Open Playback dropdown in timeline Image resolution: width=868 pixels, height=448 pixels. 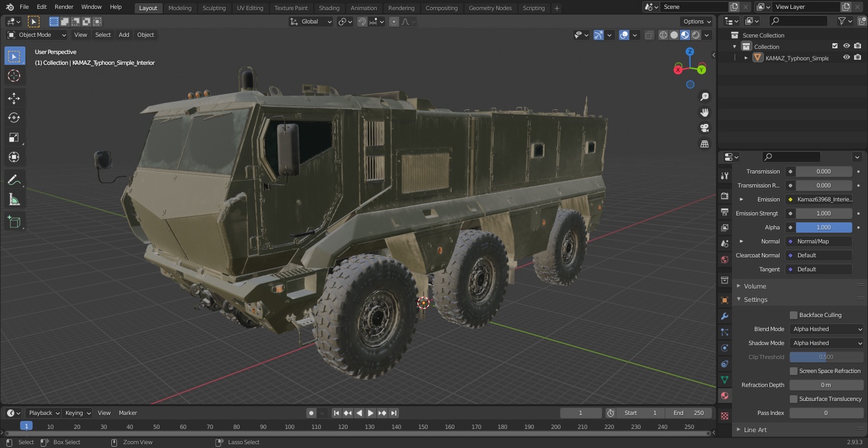click(x=43, y=413)
